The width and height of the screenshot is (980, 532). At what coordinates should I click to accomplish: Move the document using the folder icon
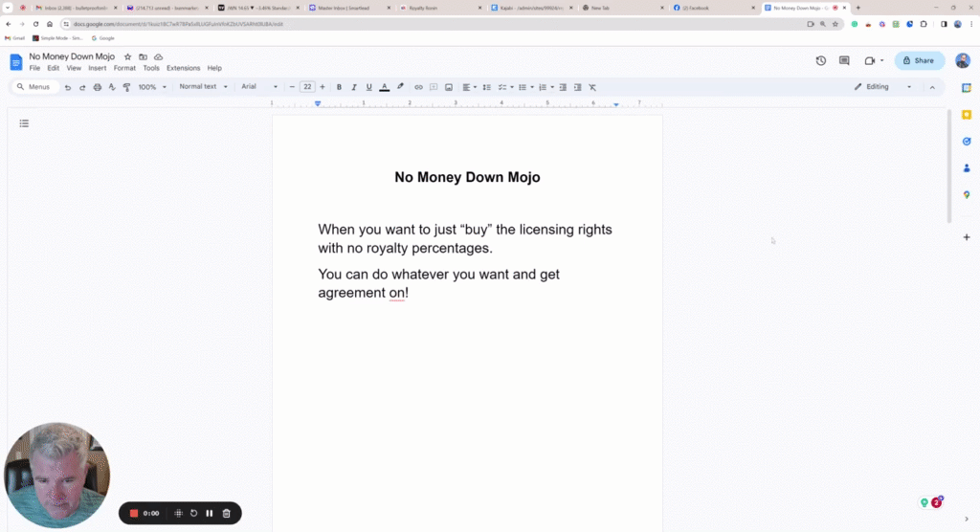144,56
